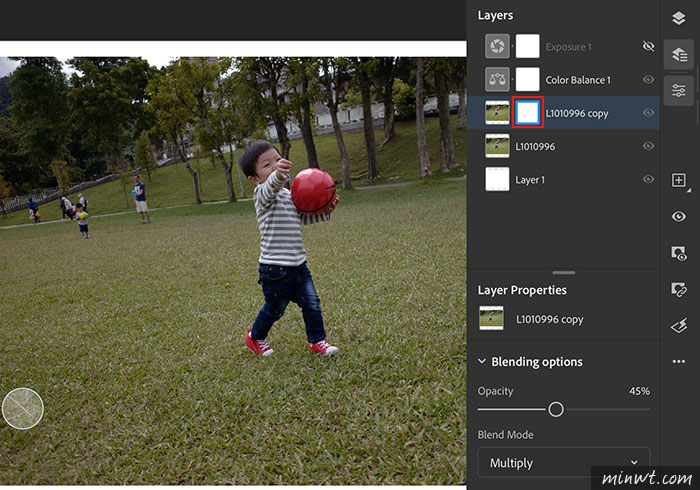Hide the Color Balance 1 layer
This screenshot has width=700, height=490.
pyautogui.click(x=648, y=79)
